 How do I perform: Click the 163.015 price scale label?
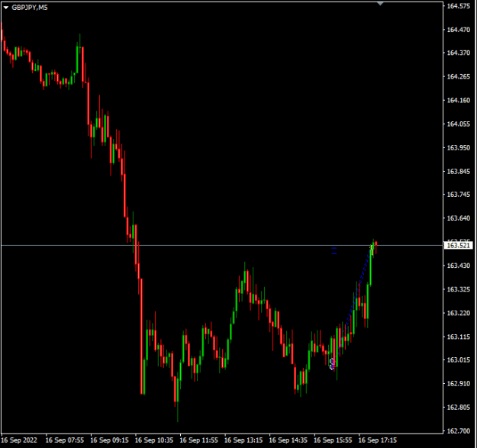pos(458,360)
